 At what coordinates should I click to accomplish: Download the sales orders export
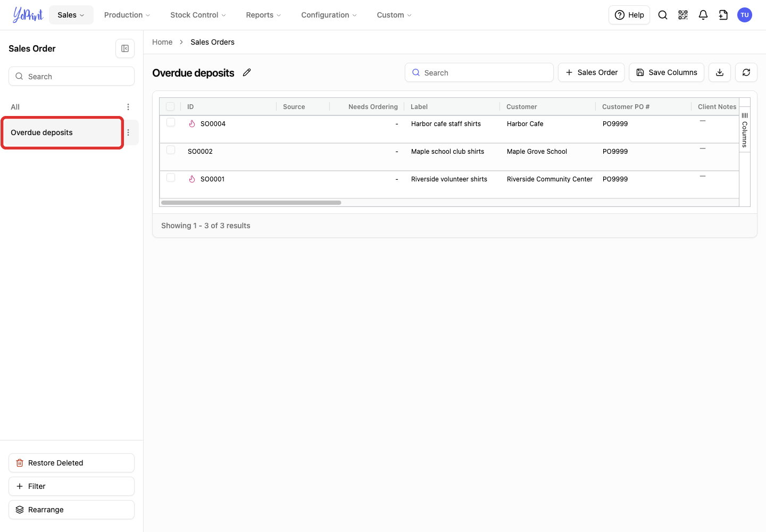tap(720, 72)
